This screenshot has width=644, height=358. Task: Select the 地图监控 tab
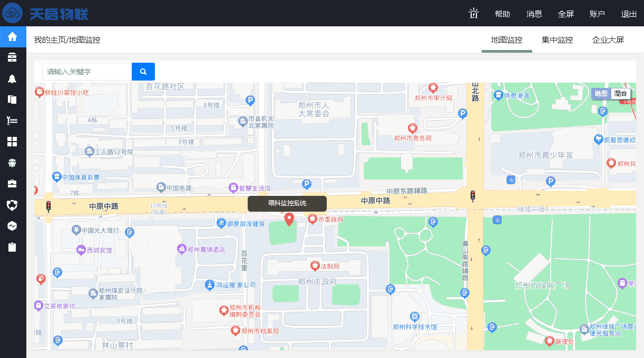506,40
